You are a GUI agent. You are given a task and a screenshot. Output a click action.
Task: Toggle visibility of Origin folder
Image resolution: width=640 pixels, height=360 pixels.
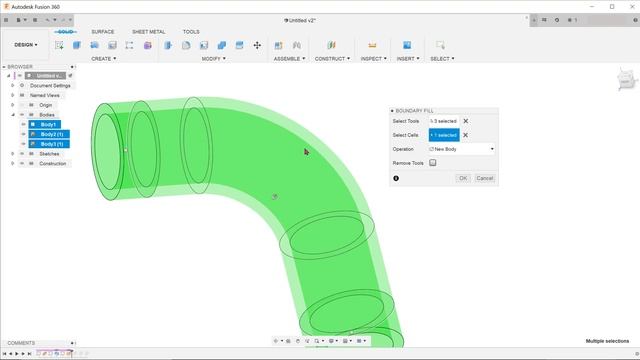(22, 105)
